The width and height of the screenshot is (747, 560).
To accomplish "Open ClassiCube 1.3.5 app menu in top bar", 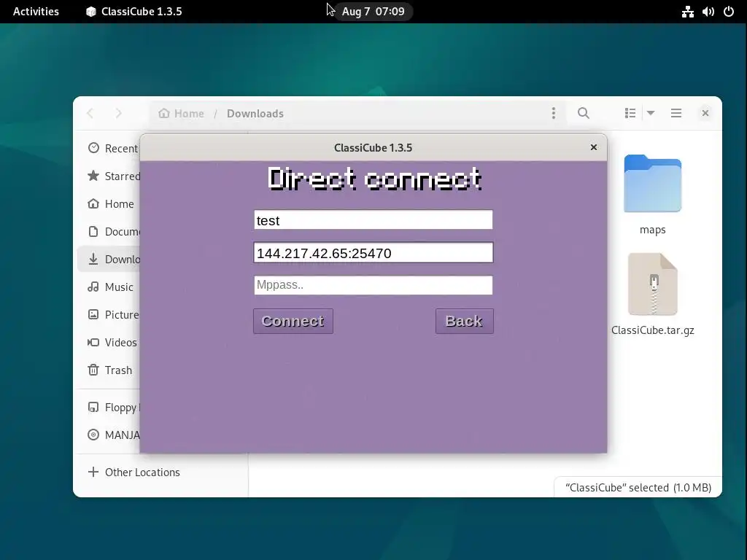I will pyautogui.click(x=134, y=12).
